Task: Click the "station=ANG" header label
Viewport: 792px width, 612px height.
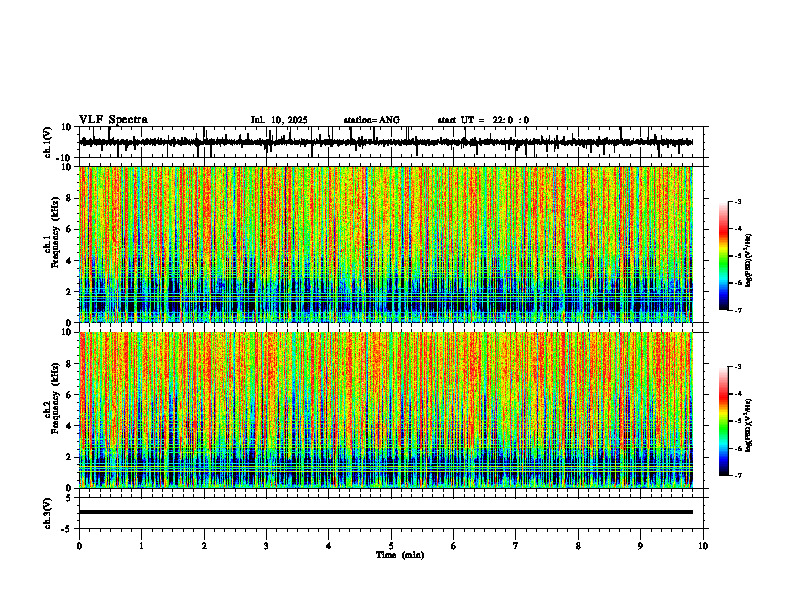Action: click(371, 120)
